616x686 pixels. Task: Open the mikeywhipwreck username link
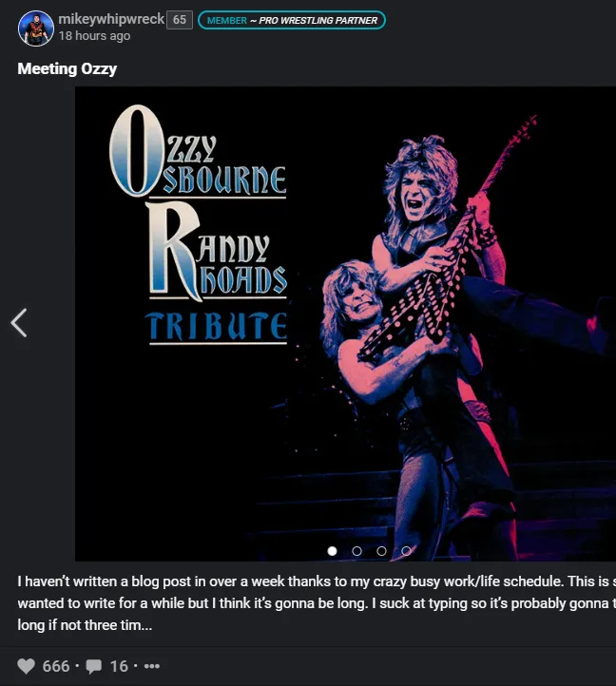(x=111, y=19)
